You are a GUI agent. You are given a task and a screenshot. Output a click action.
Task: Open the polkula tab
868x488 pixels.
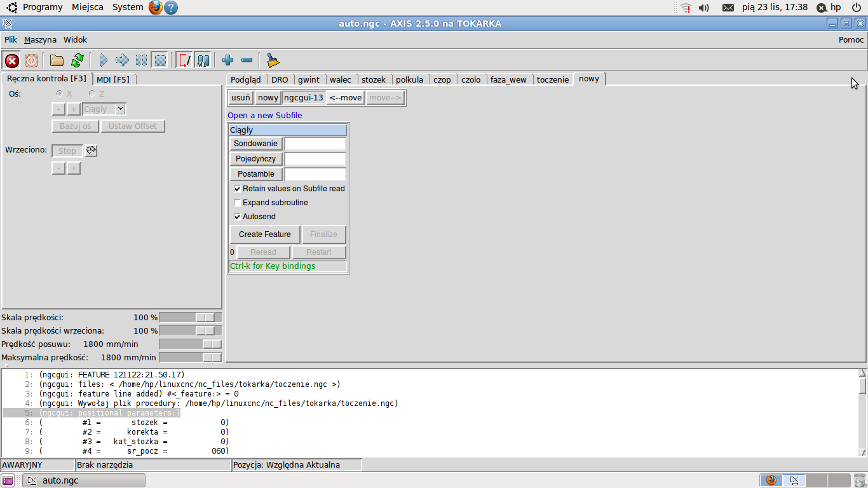tap(409, 79)
